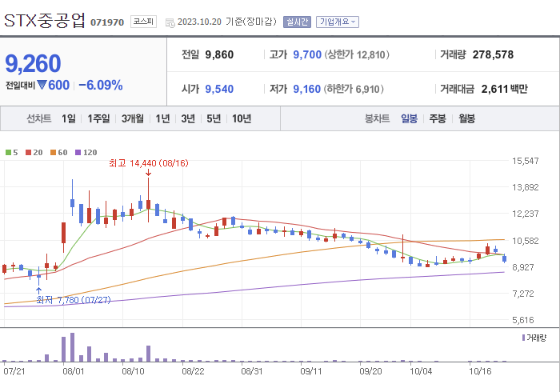Screen dimensions: 560x392
Task: Click the 08/10 date axis label
Action: (x=133, y=371)
